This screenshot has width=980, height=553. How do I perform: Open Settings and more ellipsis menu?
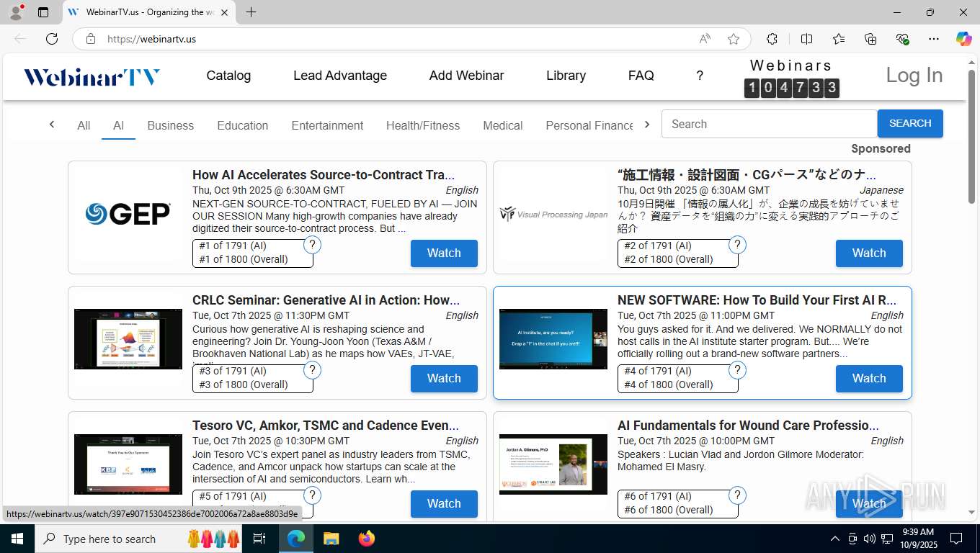click(934, 39)
